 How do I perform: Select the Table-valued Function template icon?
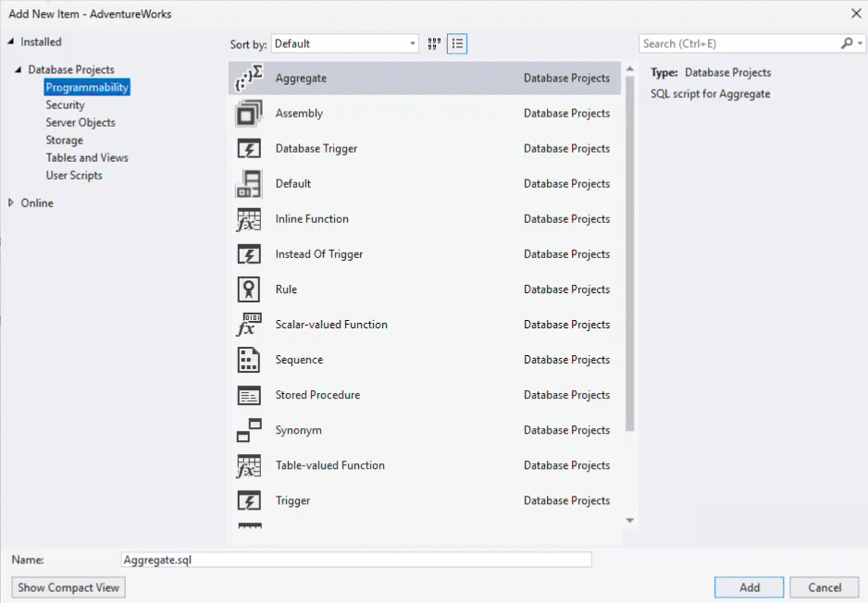(x=248, y=465)
